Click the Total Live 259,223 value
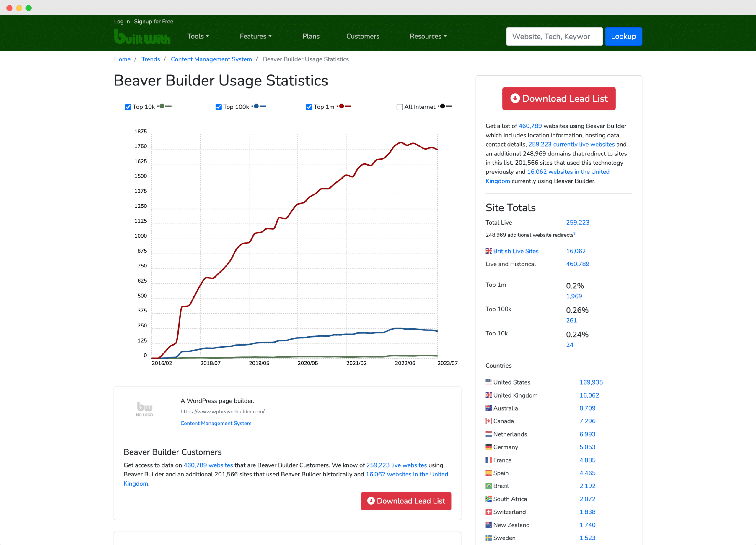Image resolution: width=756 pixels, height=545 pixels. pyautogui.click(x=577, y=223)
